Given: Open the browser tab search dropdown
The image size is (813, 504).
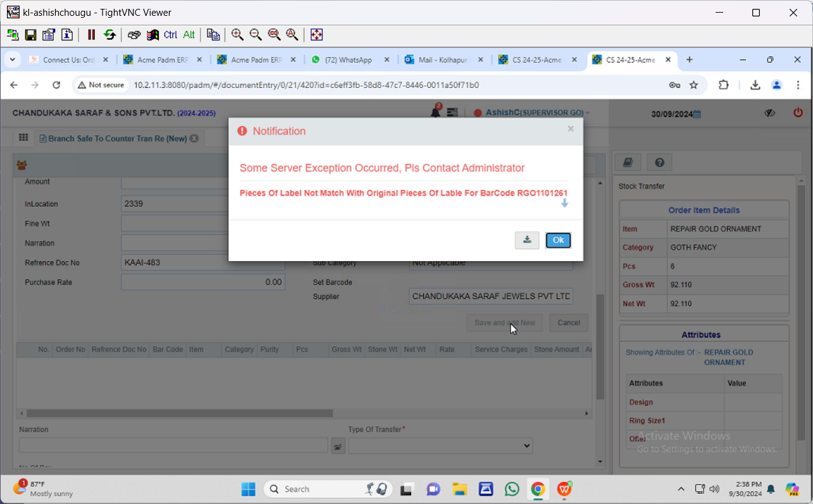Looking at the screenshot, I should pos(12,59).
